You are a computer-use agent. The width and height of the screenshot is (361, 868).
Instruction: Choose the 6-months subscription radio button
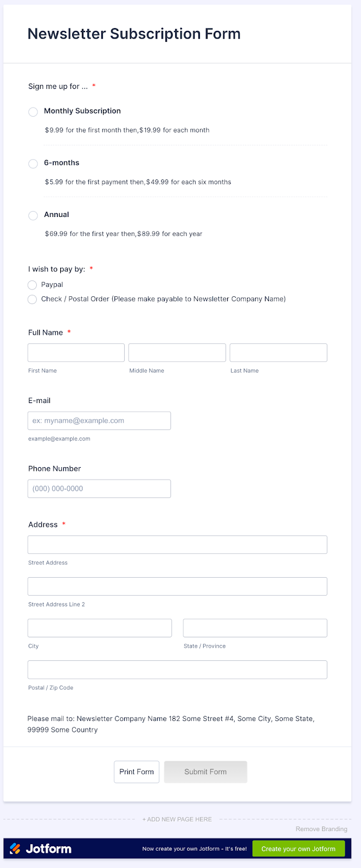(x=33, y=164)
